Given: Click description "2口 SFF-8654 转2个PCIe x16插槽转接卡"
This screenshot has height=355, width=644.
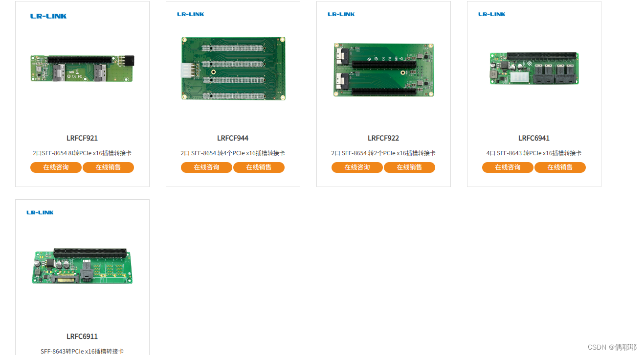Looking at the screenshot, I should point(383,153).
